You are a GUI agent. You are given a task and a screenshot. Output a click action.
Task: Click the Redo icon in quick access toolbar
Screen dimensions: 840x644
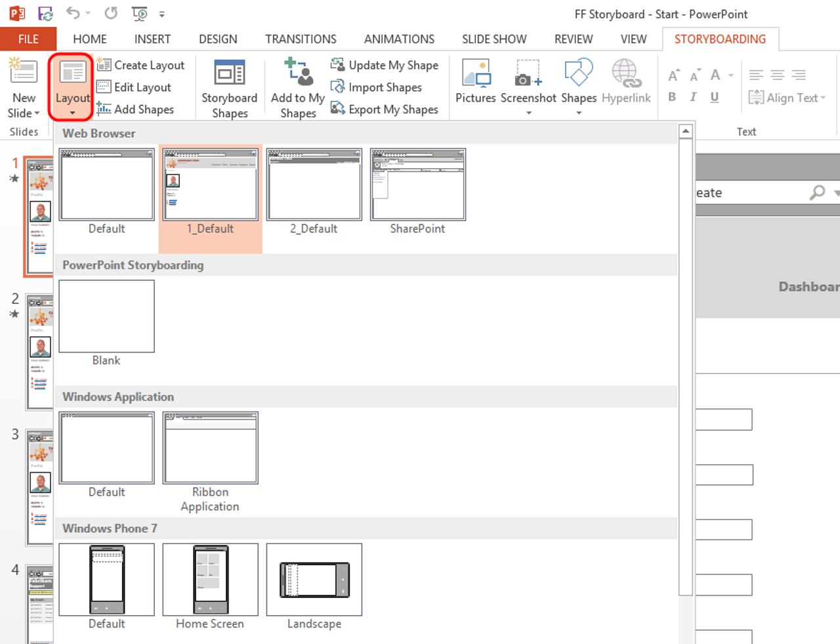[111, 13]
